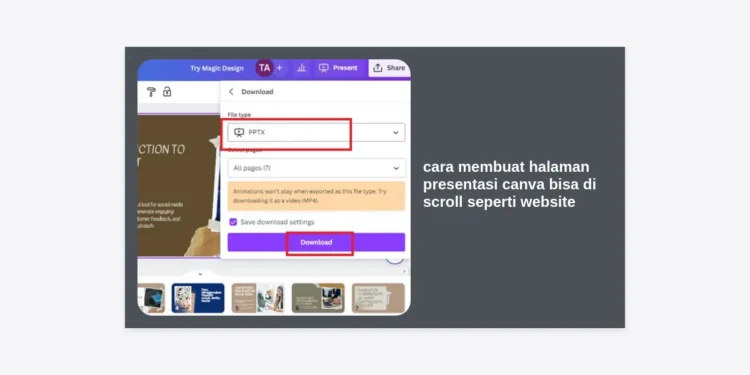Open the PPTX file type dropdown
This screenshot has height=375, width=750.
tap(316, 132)
